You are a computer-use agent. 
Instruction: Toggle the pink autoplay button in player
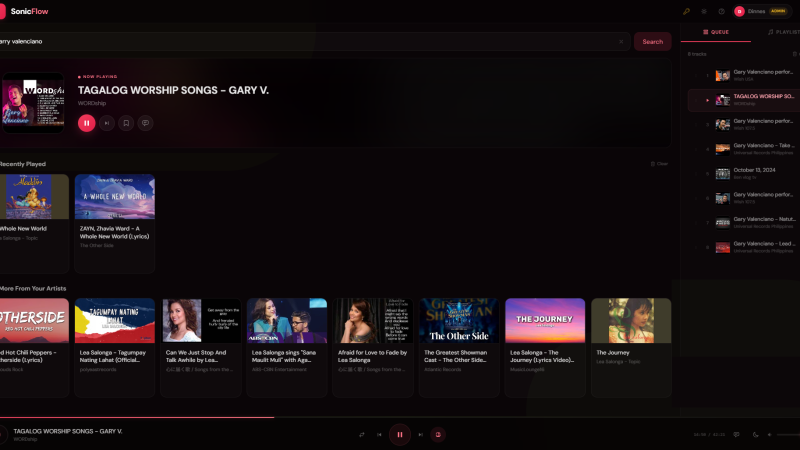[x=438, y=435]
